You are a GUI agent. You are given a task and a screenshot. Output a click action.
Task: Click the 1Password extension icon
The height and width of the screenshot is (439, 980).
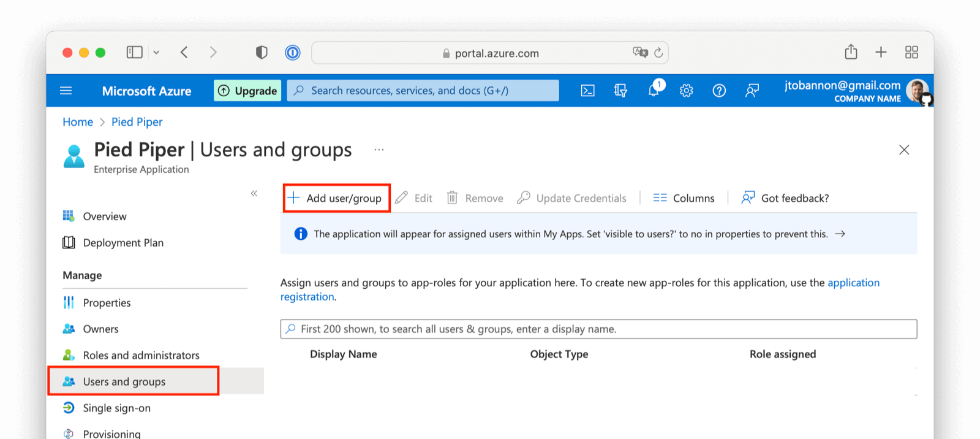pos(293,53)
